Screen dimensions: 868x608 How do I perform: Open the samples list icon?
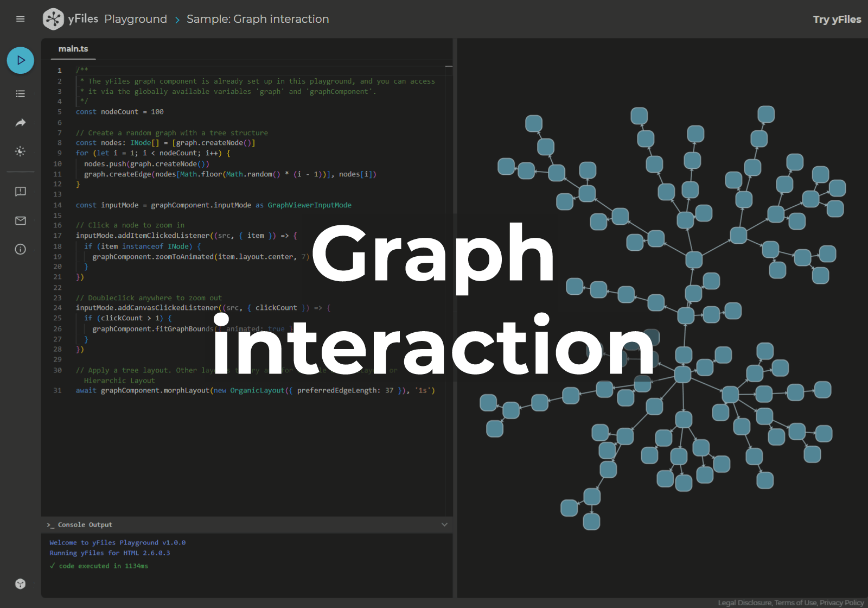[20, 93]
